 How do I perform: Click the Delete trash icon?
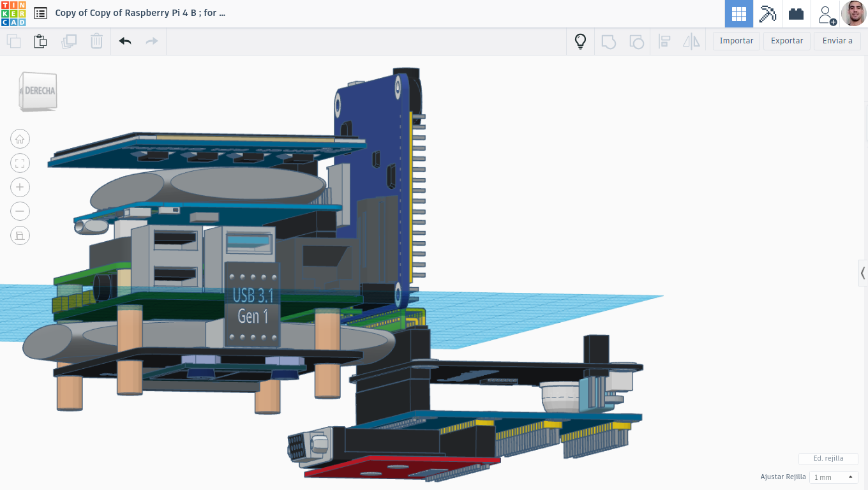(96, 41)
